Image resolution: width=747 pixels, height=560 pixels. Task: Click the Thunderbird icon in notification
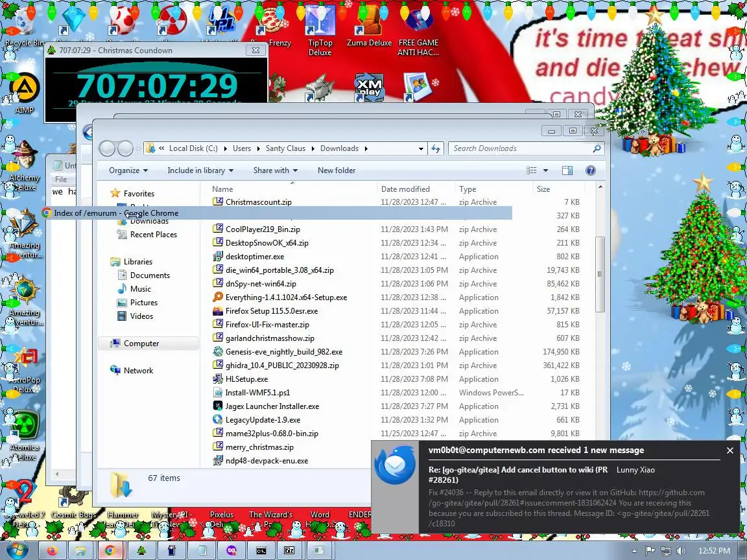pyautogui.click(x=394, y=465)
